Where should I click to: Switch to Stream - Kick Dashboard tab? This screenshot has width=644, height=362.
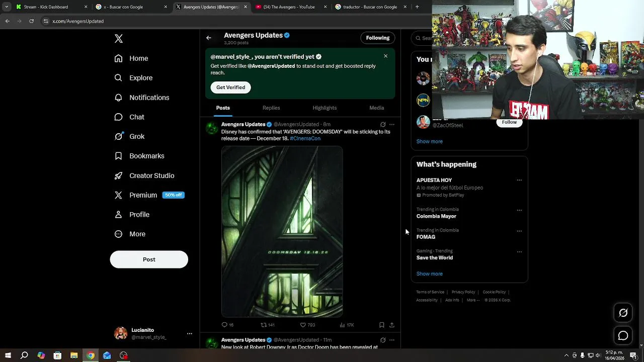click(x=51, y=7)
